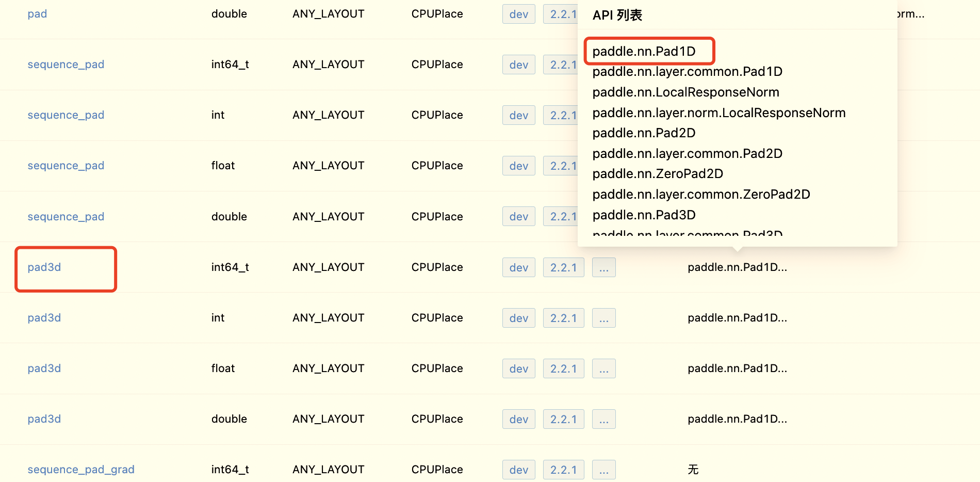
Task: Expand the ellipsis beside sequence_pad_grad
Action: pos(603,470)
